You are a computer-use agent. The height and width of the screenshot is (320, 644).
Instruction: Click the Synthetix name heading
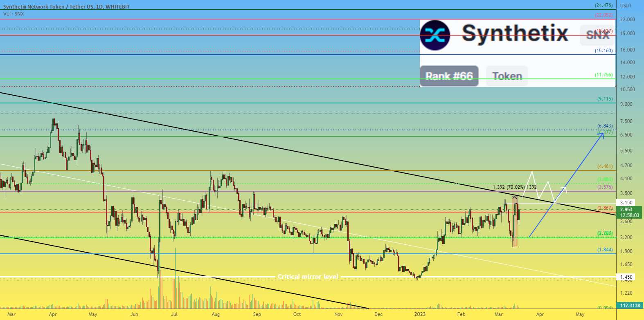(x=515, y=34)
